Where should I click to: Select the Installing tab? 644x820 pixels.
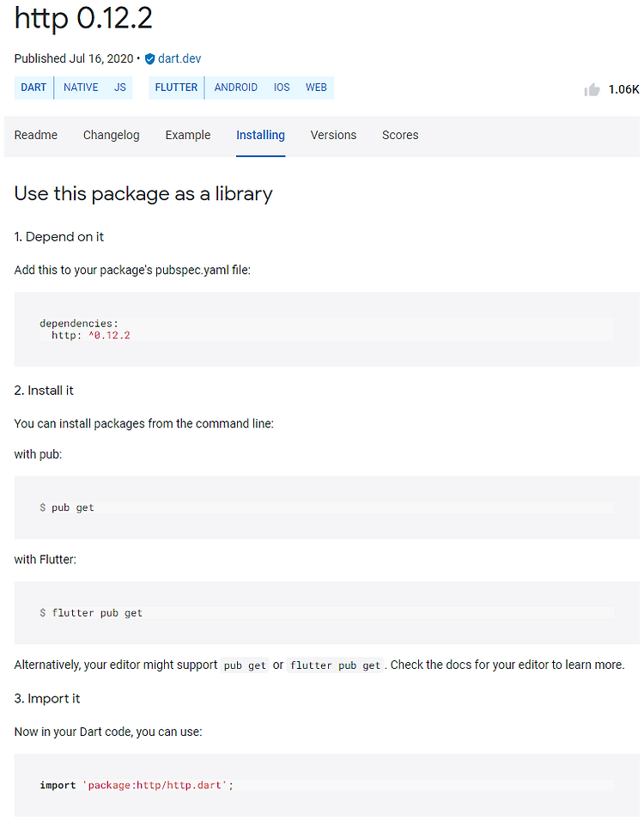260,135
